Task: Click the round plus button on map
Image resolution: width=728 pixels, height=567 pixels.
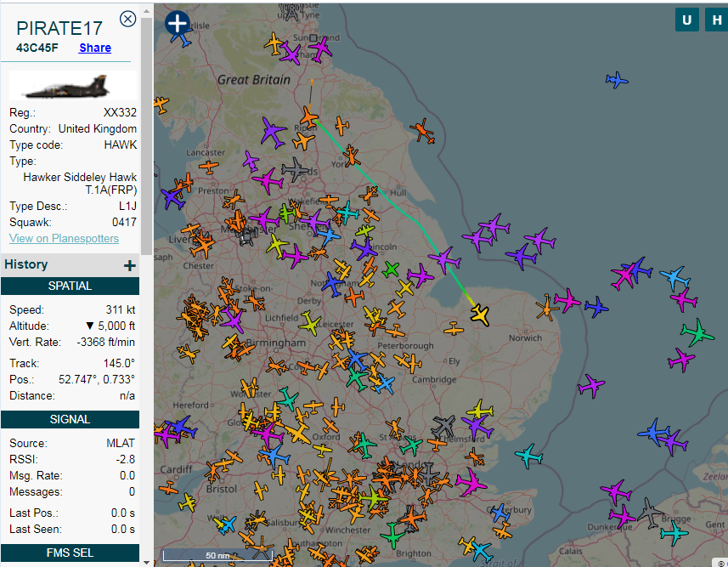Action: (x=178, y=23)
